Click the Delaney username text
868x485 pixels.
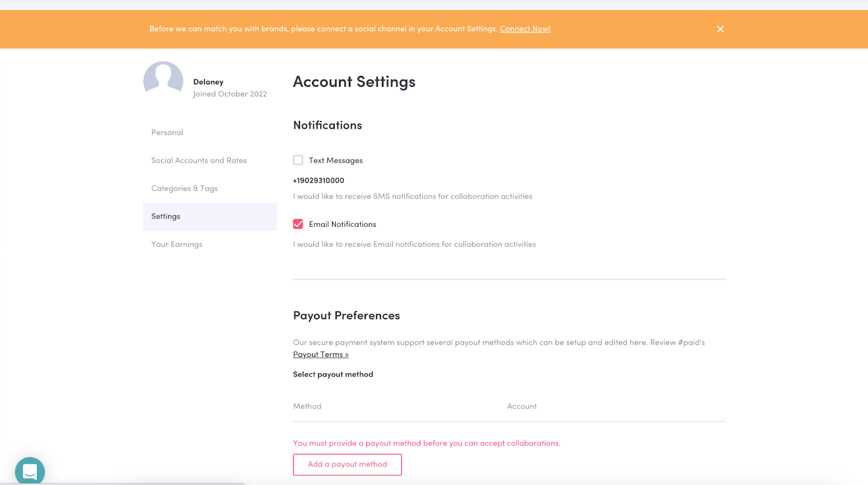coord(208,82)
